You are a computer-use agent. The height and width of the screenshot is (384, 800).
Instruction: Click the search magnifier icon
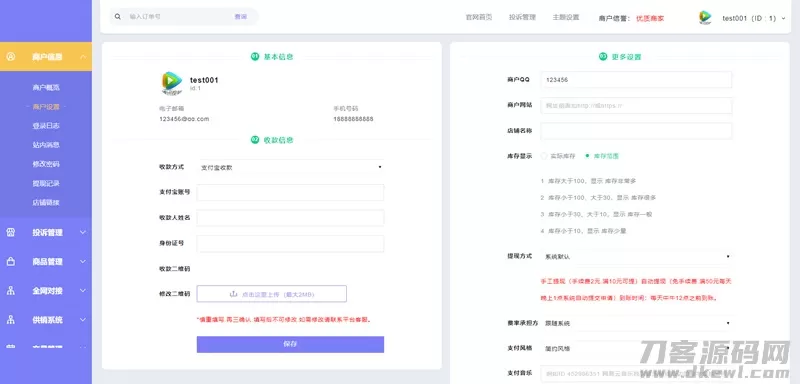(x=118, y=17)
